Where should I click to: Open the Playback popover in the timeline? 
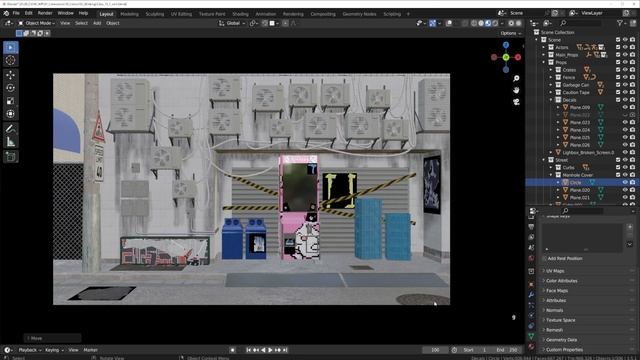click(x=30, y=350)
